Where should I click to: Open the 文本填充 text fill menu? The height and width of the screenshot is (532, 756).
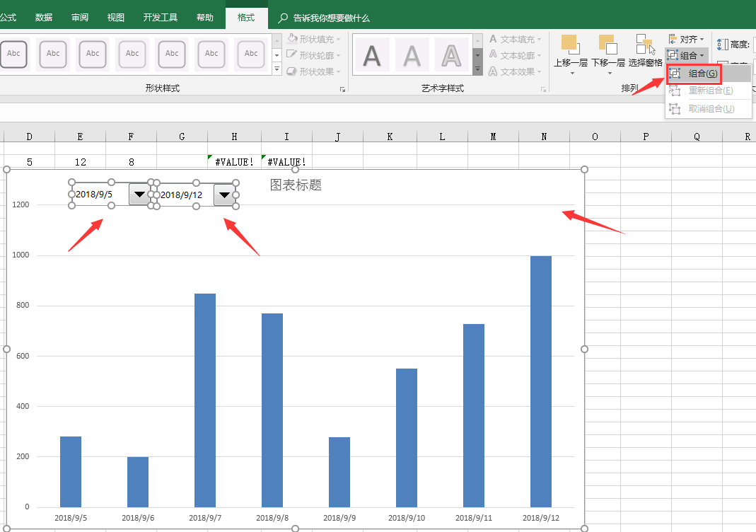pos(515,39)
